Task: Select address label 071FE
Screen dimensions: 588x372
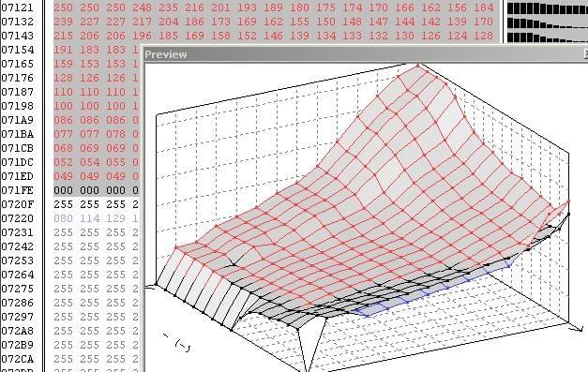Action: [x=17, y=190]
